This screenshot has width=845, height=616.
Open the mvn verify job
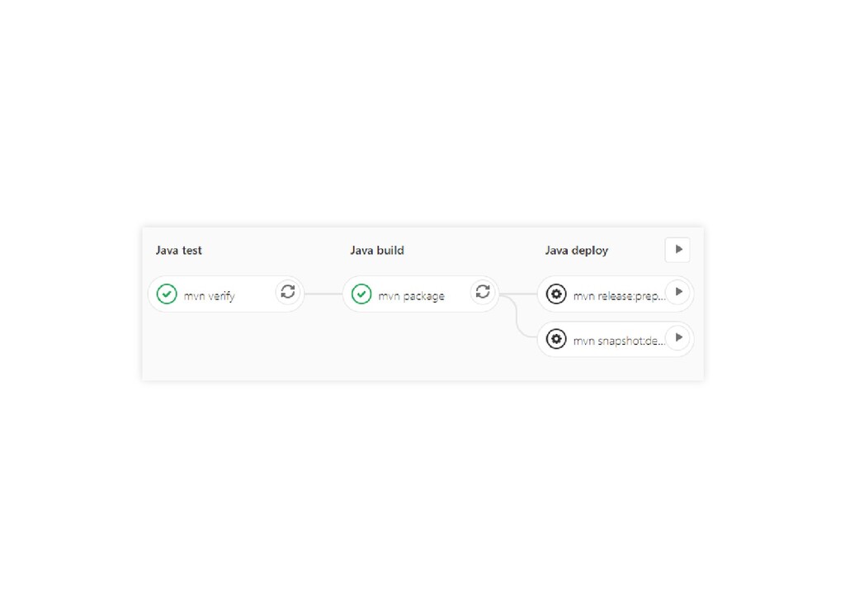pyautogui.click(x=210, y=296)
